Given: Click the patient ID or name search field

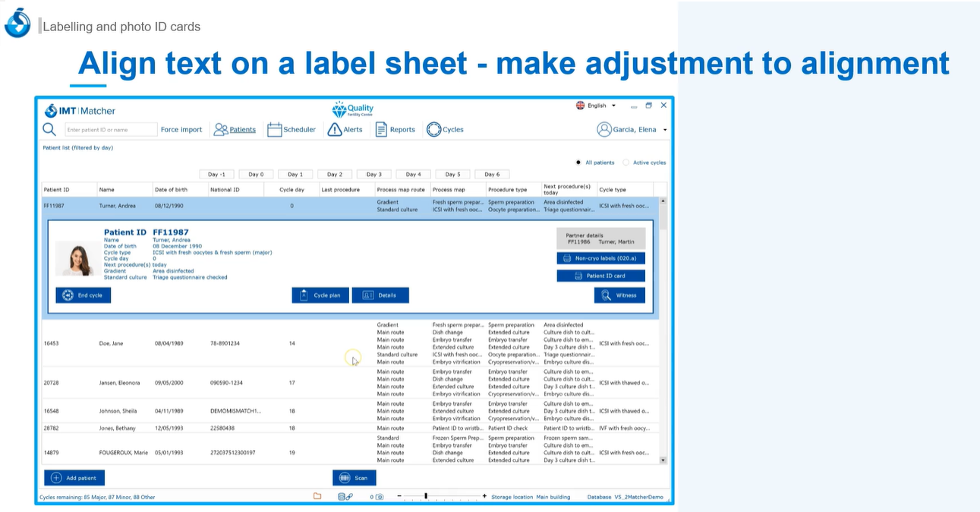Looking at the screenshot, I should click(x=111, y=130).
